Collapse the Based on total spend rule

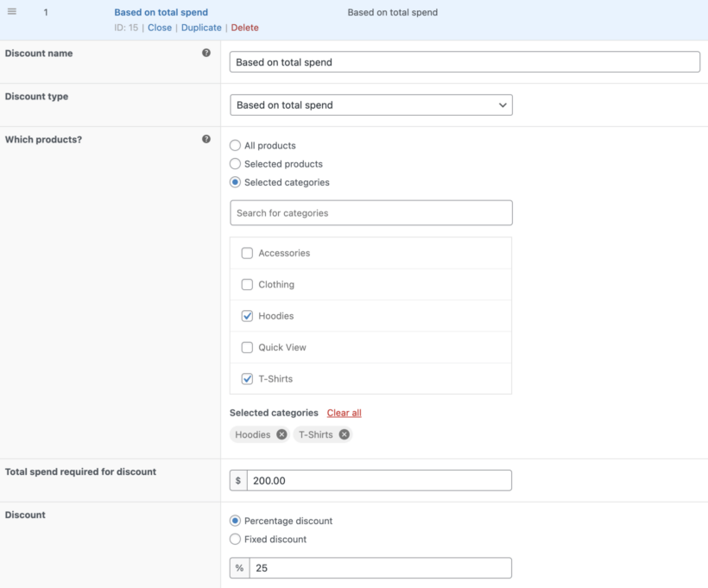pyautogui.click(x=161, y=12)
